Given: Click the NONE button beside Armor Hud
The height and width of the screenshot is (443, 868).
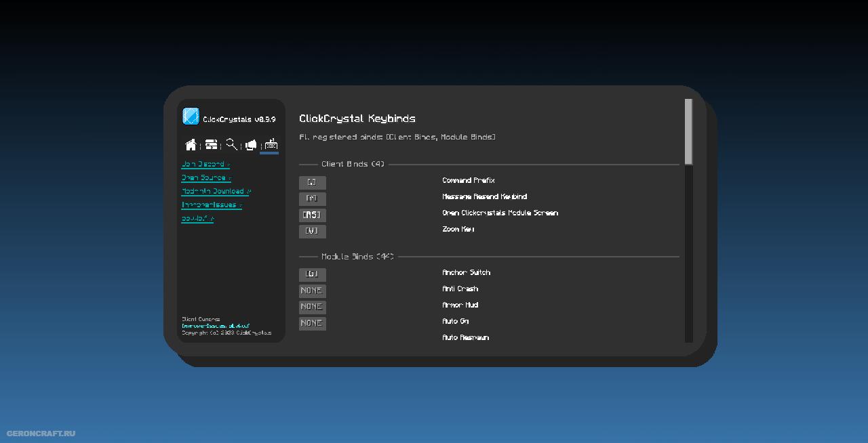Looking at the screenshot, I should coord(312,308).
